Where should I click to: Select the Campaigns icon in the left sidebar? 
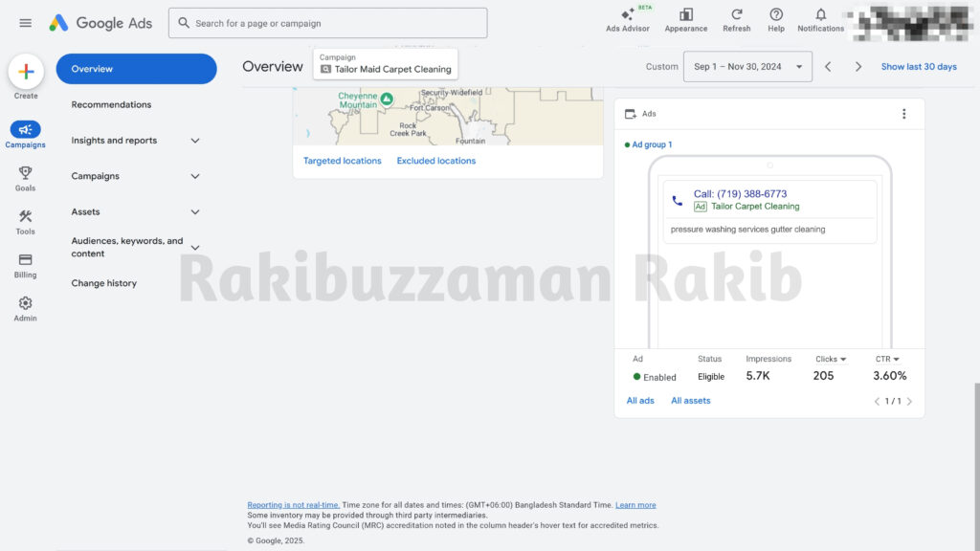coord(25,132)
